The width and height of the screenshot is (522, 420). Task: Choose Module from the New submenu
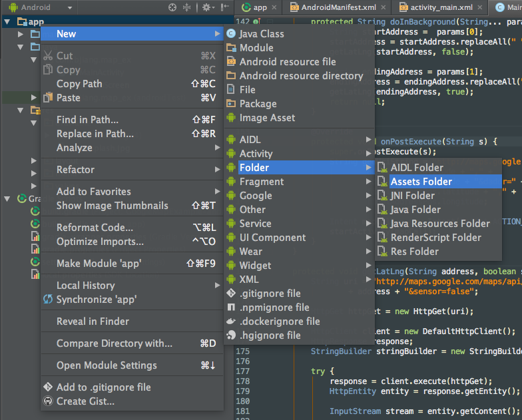coord(299,48)
